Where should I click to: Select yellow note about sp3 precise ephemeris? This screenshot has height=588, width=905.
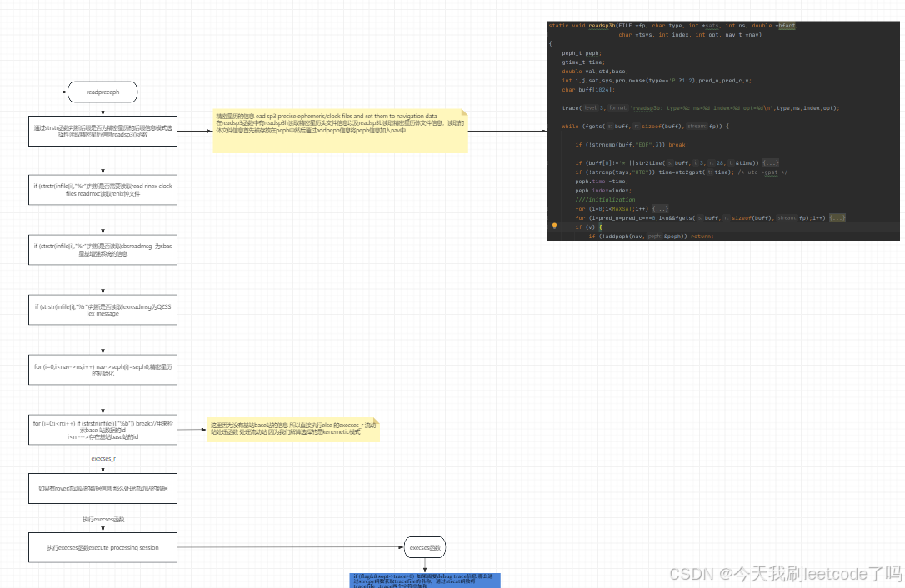340,131
